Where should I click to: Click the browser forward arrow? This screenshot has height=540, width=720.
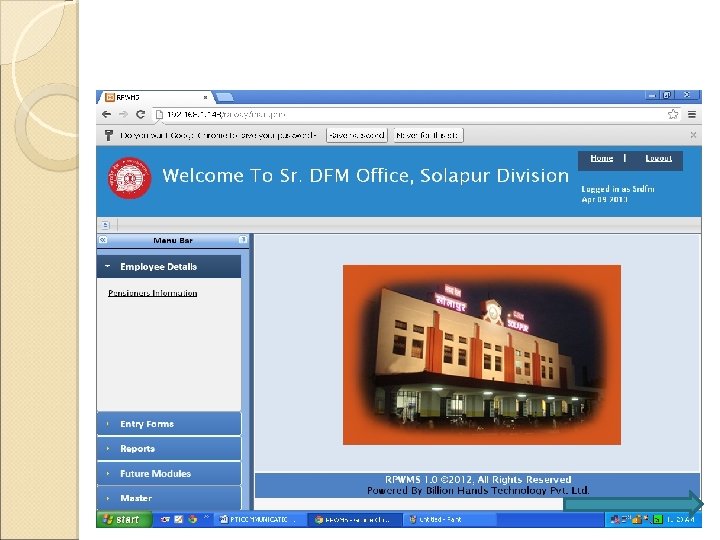coord(123,114)
